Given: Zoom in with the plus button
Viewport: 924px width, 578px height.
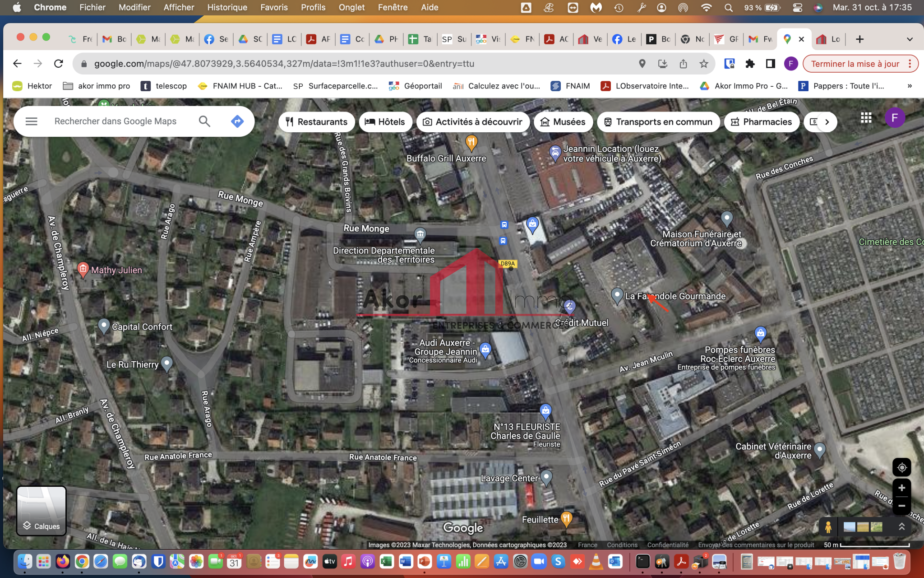Looking at the screenshot, I should pos(901,488).
